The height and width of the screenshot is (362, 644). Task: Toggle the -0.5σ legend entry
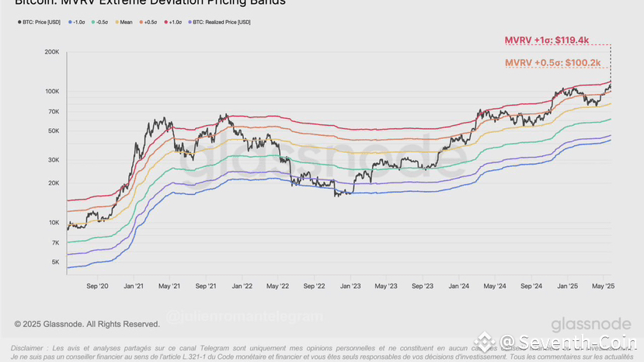[99, 23]
